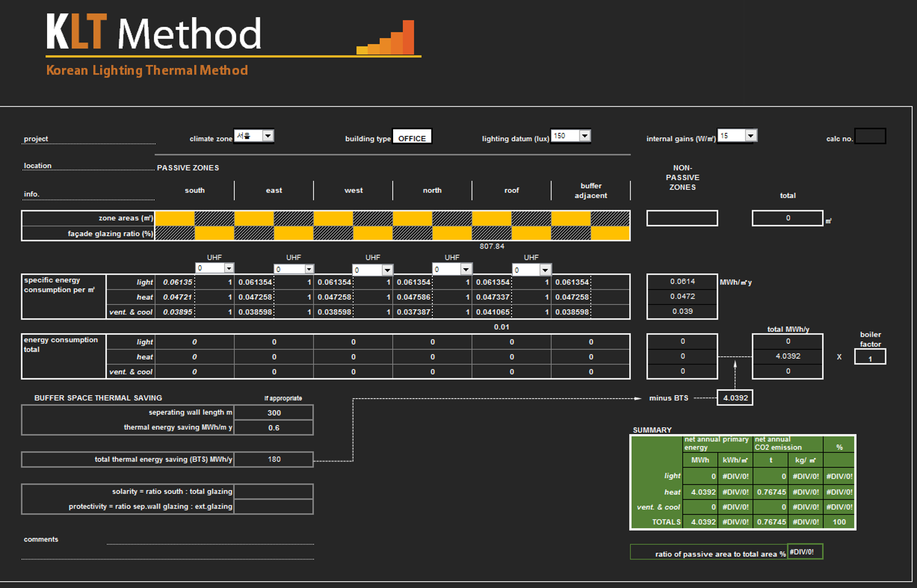Viewport: 917px width, 588px height.
Task: Select the yellow east façade glazing ratio cell
Action: point(293,233)
